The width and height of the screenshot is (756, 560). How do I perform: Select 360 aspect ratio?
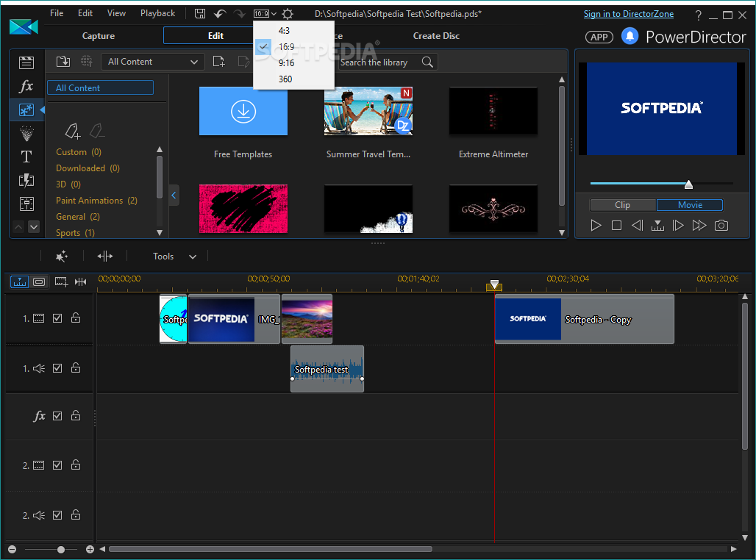tap(285, 79)
